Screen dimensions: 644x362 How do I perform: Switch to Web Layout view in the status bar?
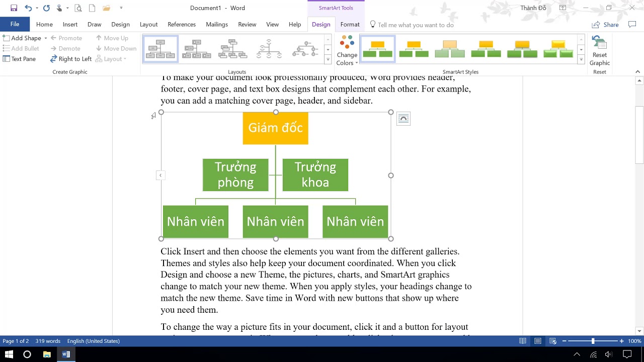[552, 341]
